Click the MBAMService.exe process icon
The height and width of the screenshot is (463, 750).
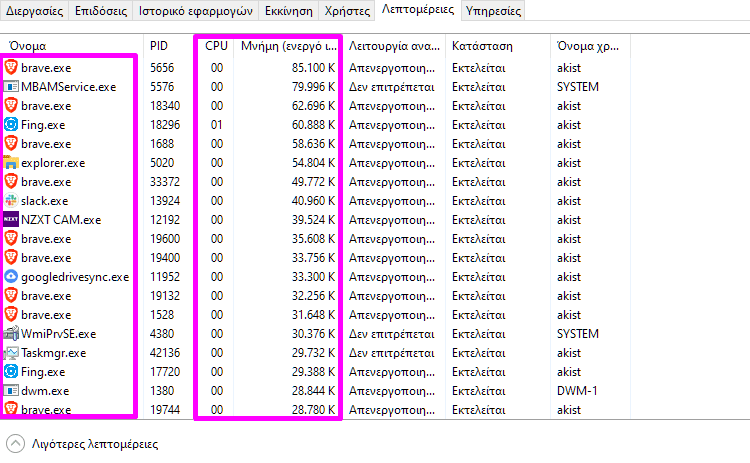coord(11,87)
